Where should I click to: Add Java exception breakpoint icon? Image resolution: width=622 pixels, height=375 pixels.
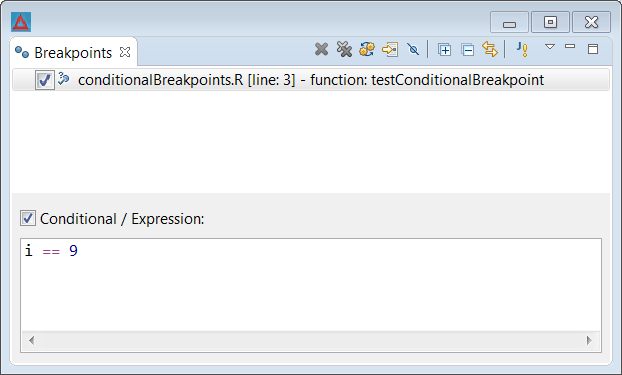tap(522, 50)
